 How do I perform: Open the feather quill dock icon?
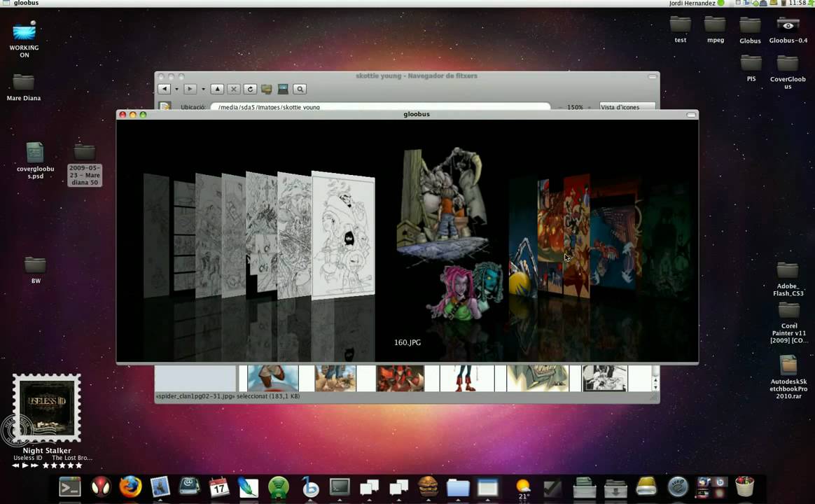point(248,487)
